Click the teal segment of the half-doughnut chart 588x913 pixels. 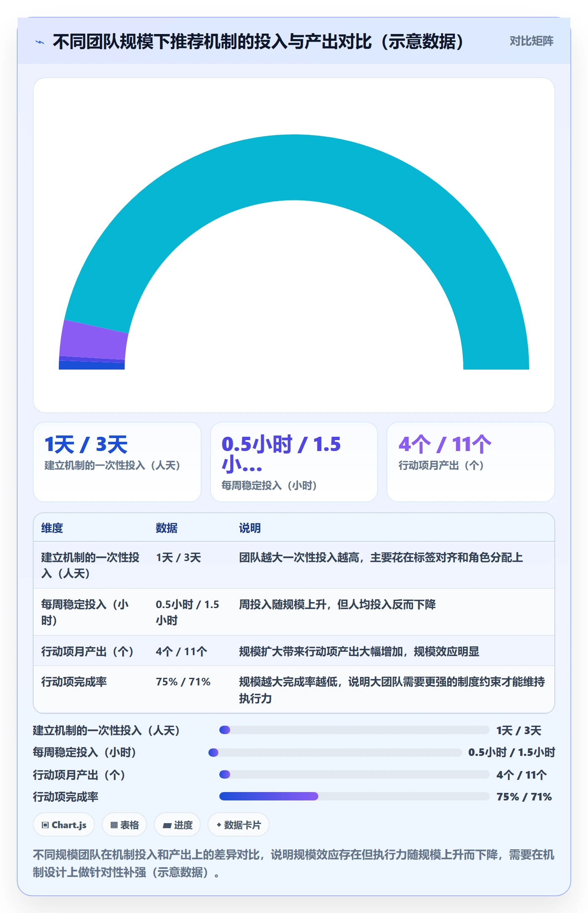click(x=294, y=168)
